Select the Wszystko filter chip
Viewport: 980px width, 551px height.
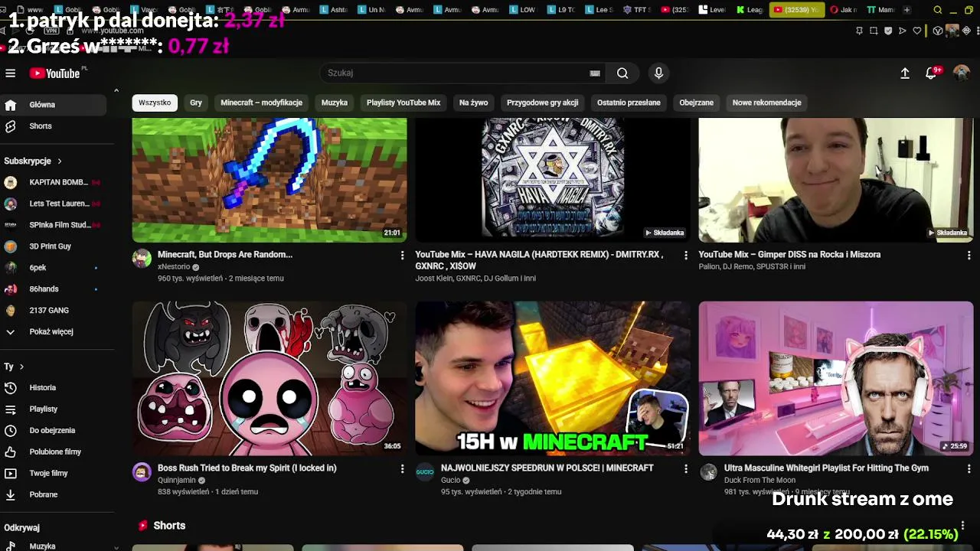click(155, 103)
